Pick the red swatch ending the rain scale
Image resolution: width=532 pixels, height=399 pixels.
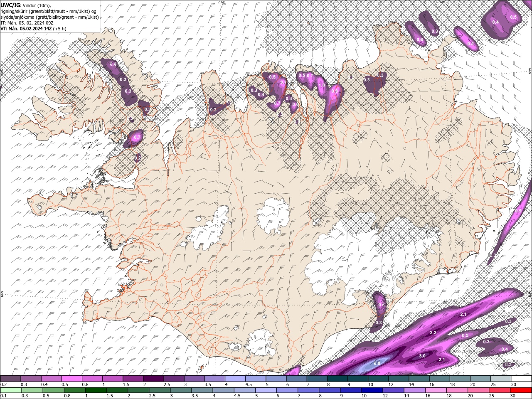click(x=521, y=390)
